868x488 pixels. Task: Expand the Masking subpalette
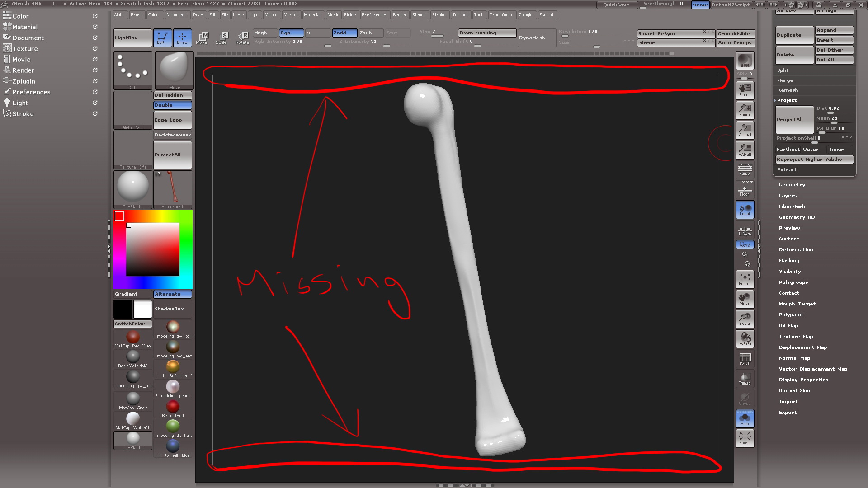(789, 260)
